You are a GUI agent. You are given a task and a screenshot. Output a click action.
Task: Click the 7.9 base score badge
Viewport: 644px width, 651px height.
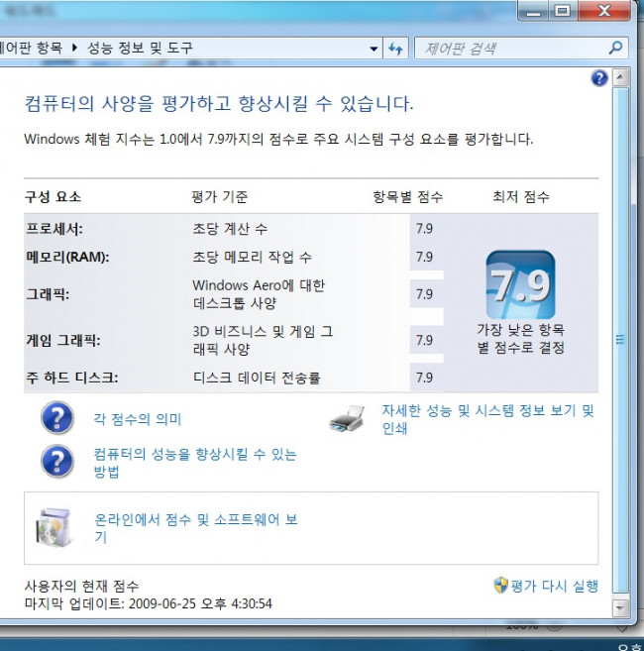click(521, 284)
